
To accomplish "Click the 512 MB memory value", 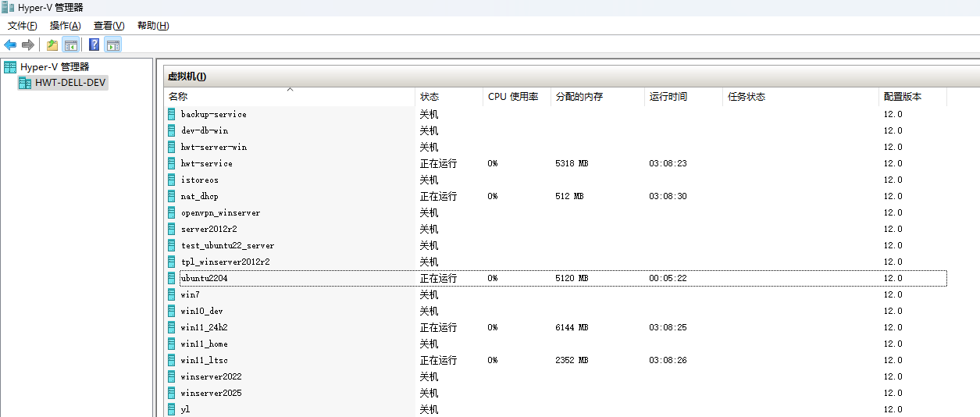I will pyautogui.click(x=569, y=196).
